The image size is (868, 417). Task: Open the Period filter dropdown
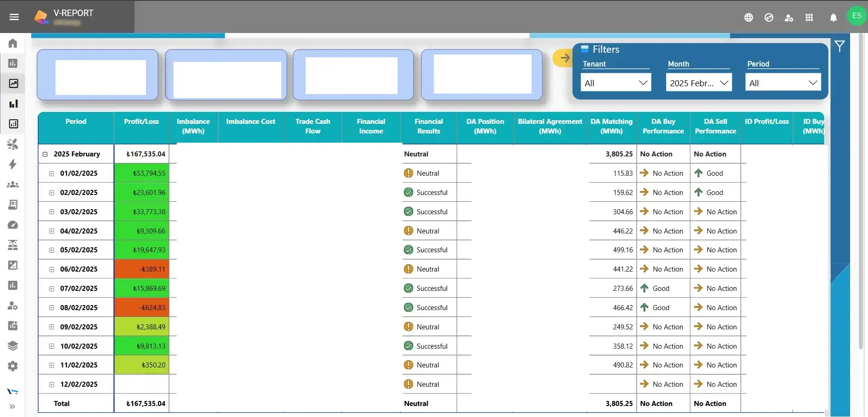pos(783,83)
